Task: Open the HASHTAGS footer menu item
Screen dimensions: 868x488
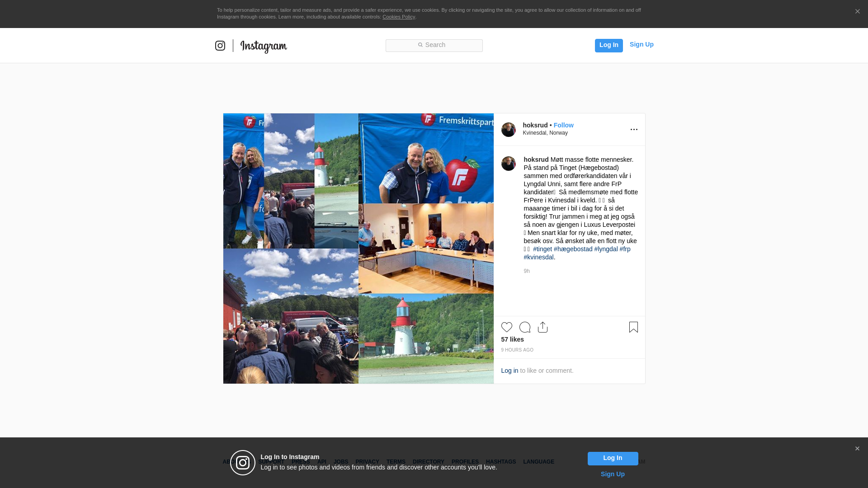Action: (x=501, y=462)
